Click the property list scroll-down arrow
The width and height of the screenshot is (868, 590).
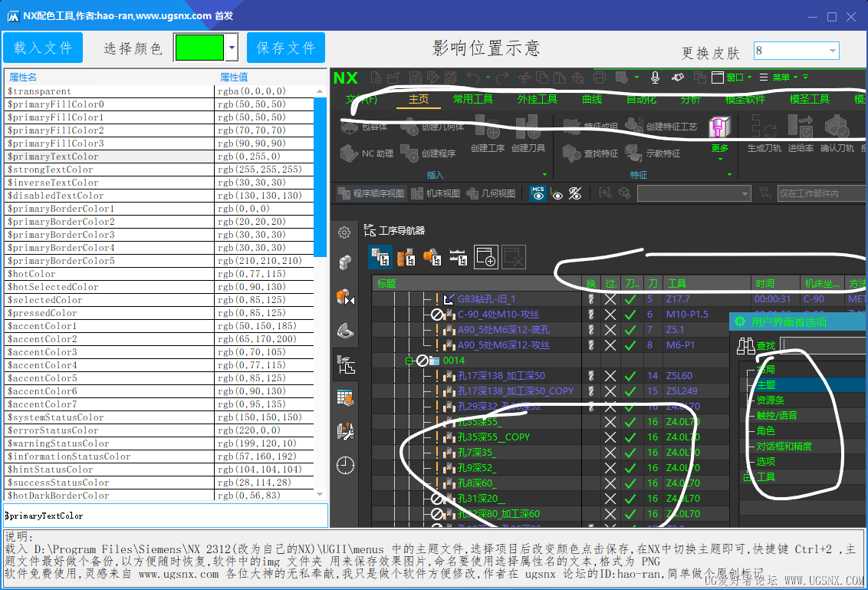pos(320,494)
